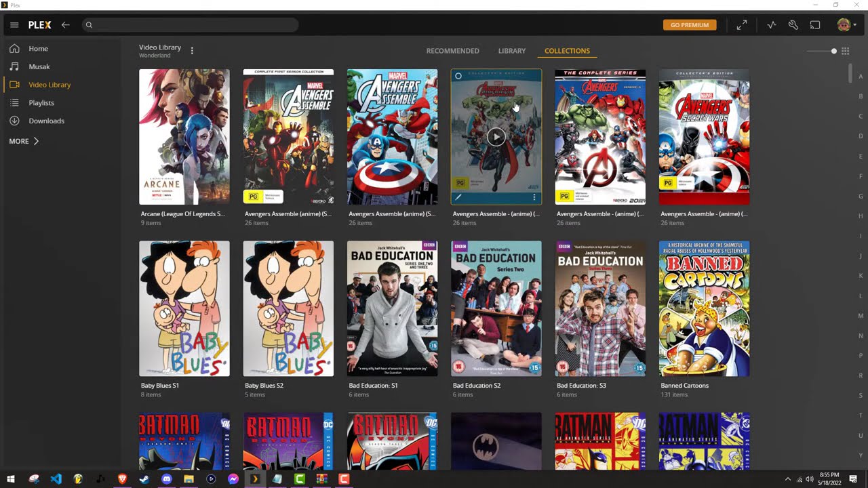Open the Arcane collection poster
Image resolution: width=868 pixels, height=488 pixels.
click(x=184, y=137)
